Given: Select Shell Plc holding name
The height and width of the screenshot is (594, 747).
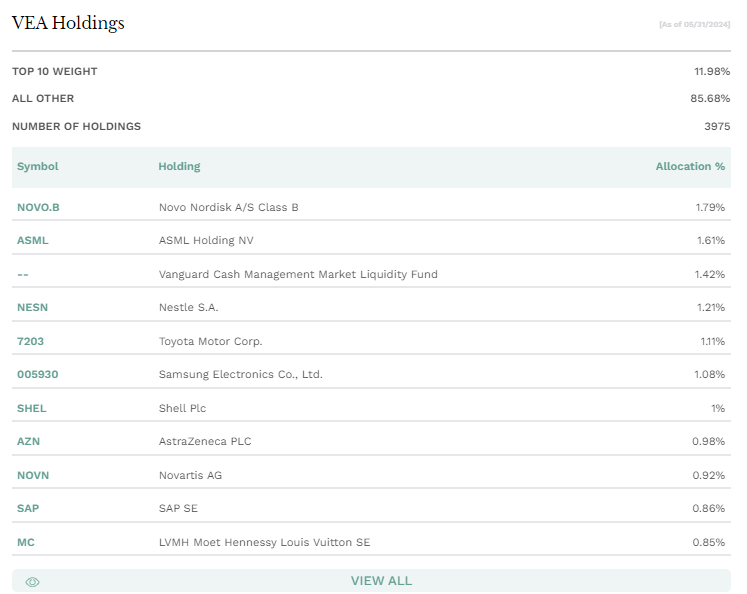Looking at the screenshot, I should coord(182,408).
